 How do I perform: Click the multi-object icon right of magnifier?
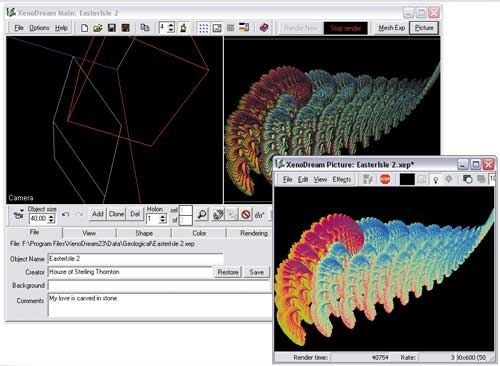click(219, 215)
